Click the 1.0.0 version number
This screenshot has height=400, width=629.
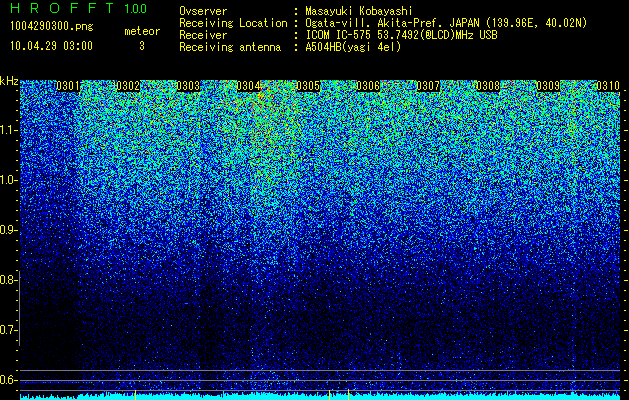[x=136, y=8]
